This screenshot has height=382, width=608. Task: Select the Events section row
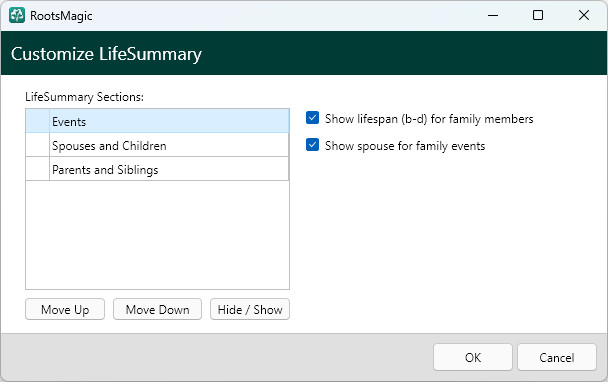[x=157, y=121]
